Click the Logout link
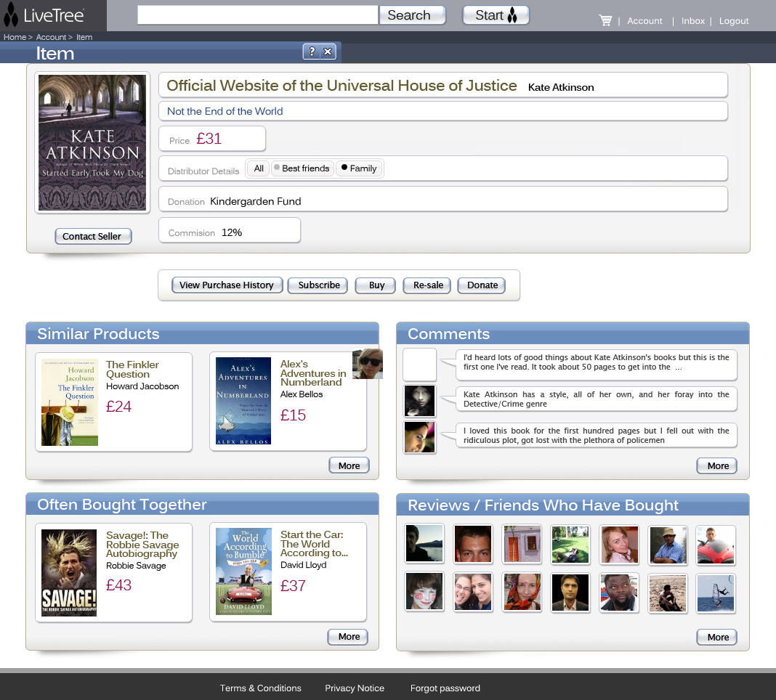 click(x=733, y=21)
